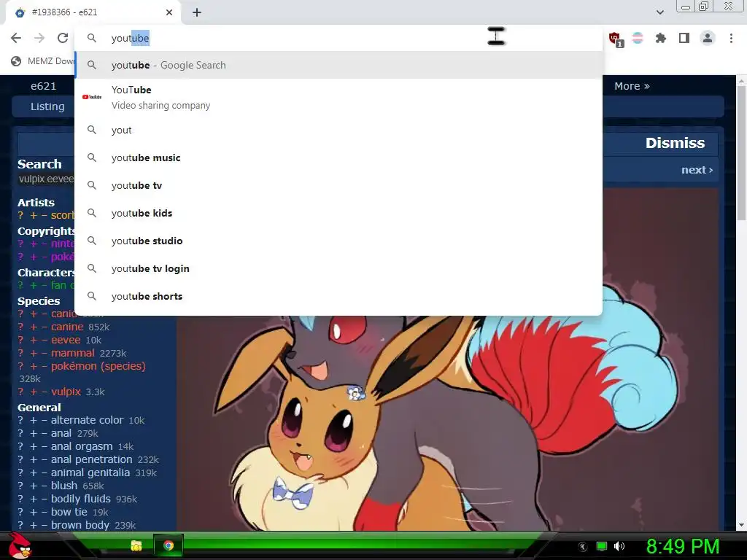Click the address bar text 'youtube'

click(130, 38)
